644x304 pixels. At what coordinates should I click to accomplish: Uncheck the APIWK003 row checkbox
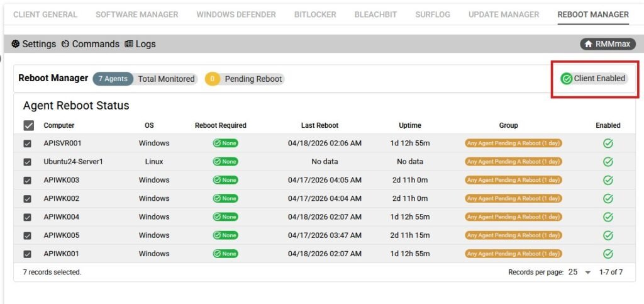click(x=27, y=181)
